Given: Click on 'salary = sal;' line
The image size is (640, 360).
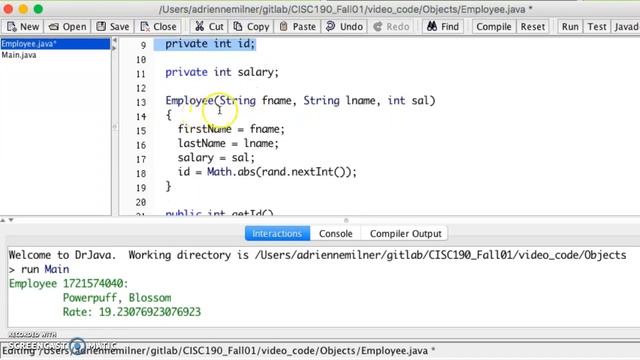Looking at the screenshot, I should point(216,158).
